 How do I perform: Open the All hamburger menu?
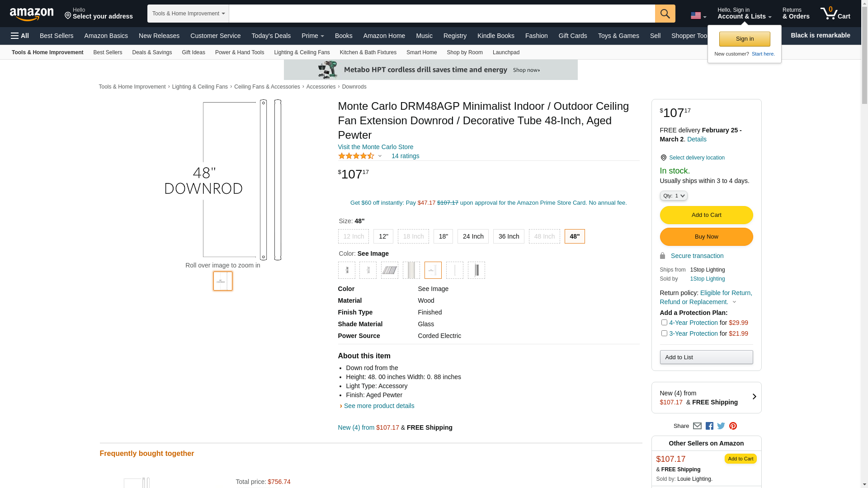20,36
